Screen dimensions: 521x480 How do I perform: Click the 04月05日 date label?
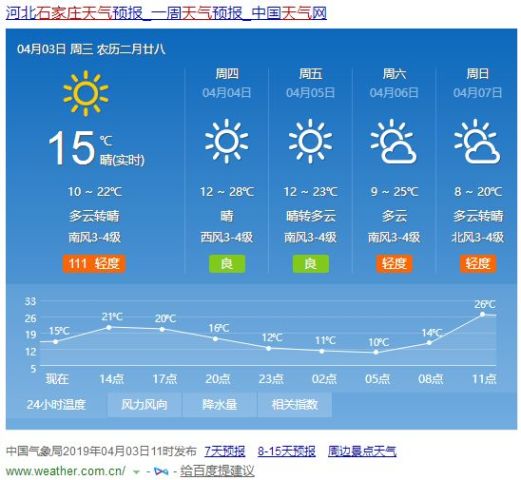(310, 93)
